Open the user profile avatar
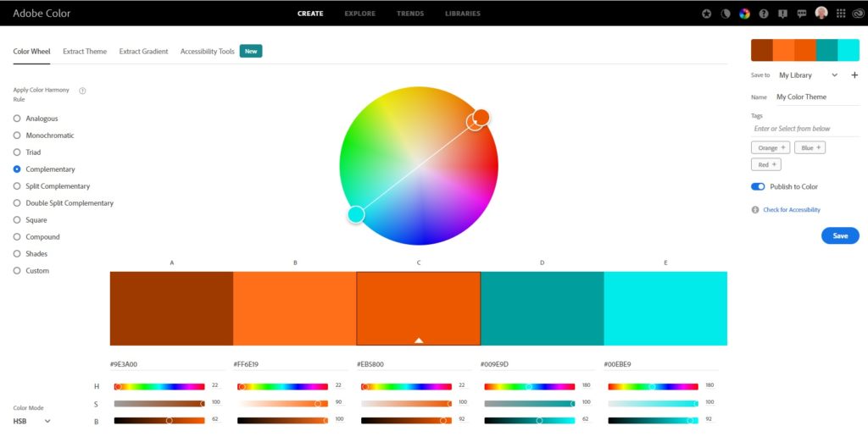Screen dimensions: 868x437 [821, 13]
